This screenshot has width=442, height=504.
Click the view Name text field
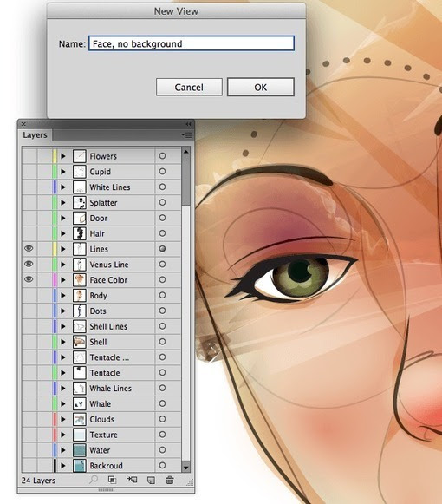[192, 43]
